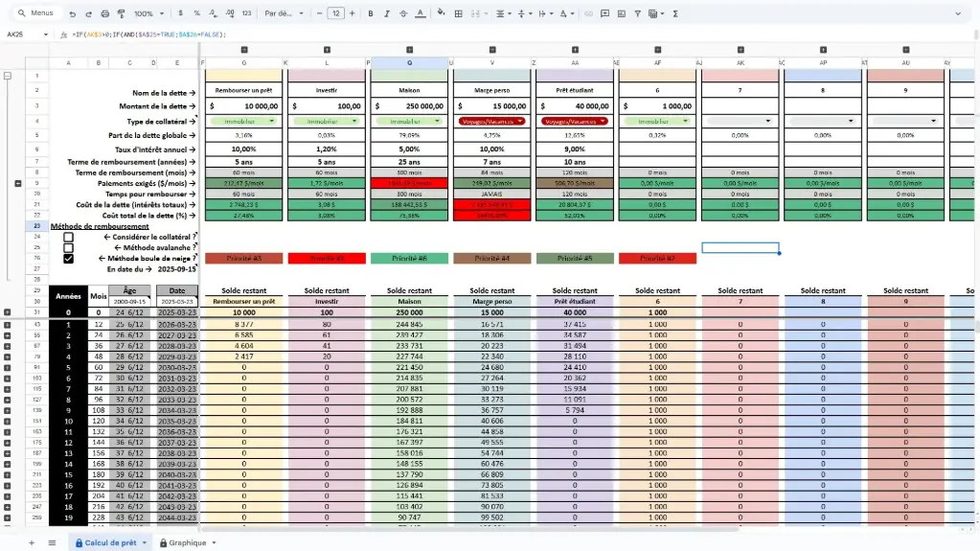
Task: Click the Méthode de remboursement heading
Action: [x=100, y=226]
